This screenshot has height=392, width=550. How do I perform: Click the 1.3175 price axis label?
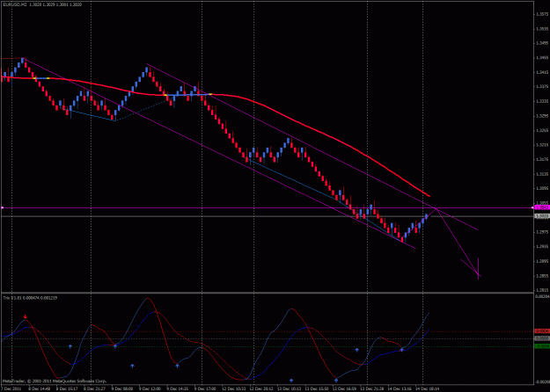[x=542, y=159]
